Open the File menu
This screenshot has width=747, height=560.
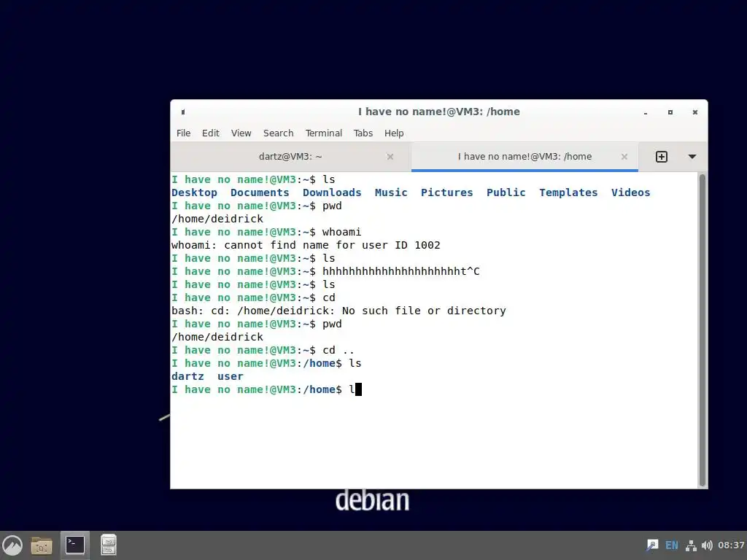(183, 133)
